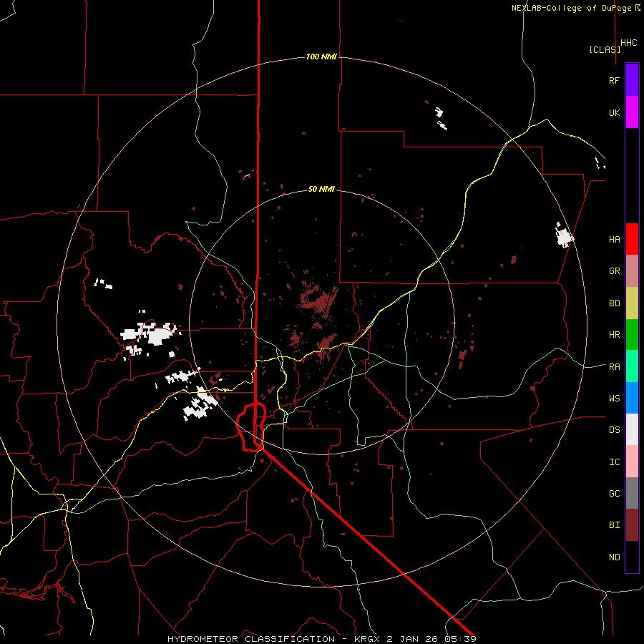The width and height of the screenshot is (644, 644).
Task: Select the IC pink legend swatch
Action: pos(632,462)
